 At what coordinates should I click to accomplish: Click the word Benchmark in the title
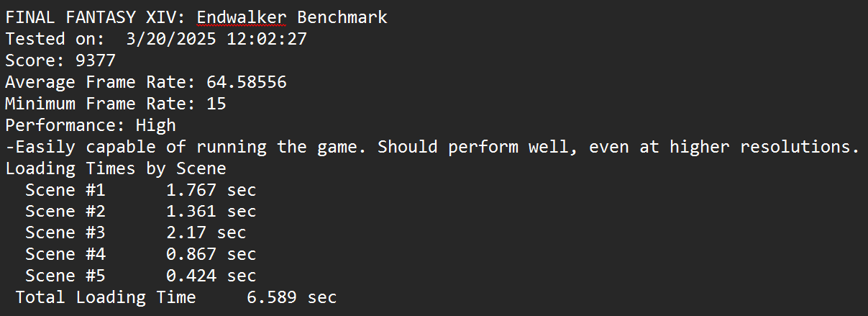342,17
